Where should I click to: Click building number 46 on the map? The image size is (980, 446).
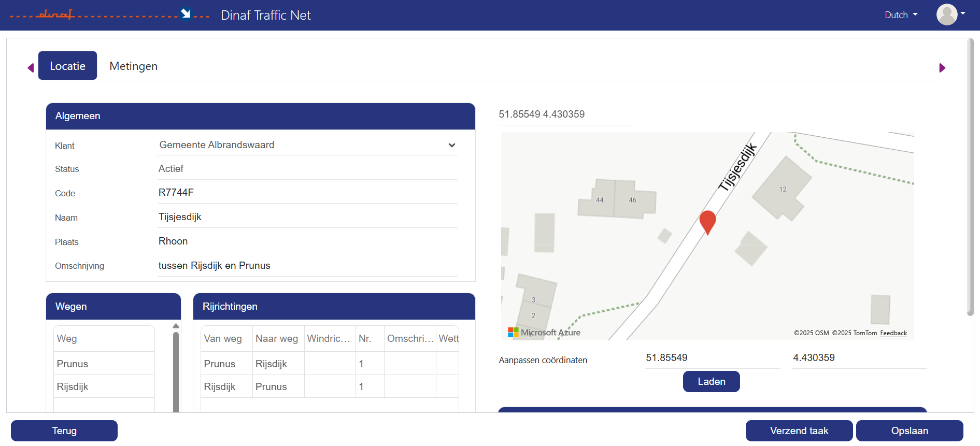click(632, 200)
